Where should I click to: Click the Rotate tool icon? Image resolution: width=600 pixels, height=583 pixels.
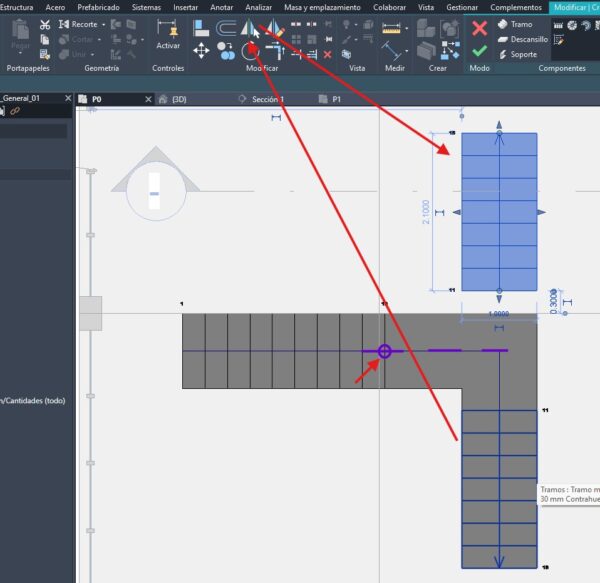pyautogui.click(x=250, y=49)
